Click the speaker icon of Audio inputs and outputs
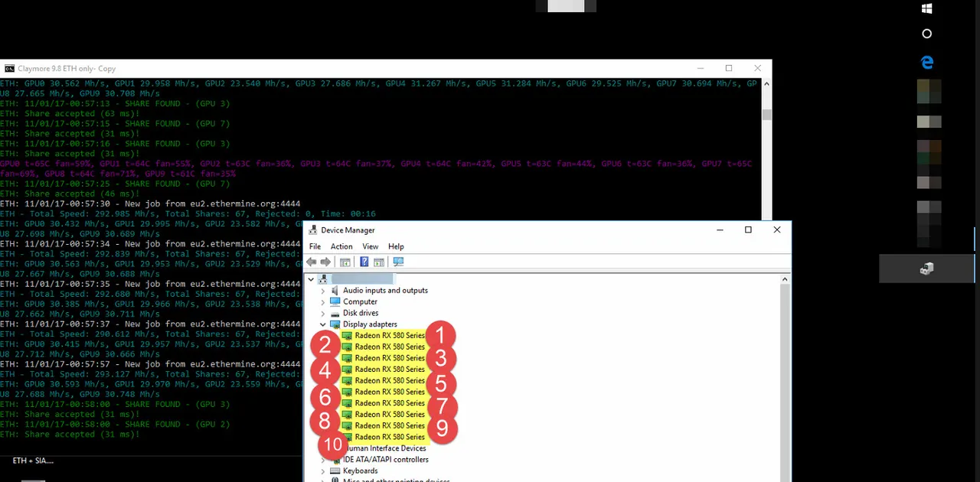The image size is (980, 482). [x=335, y=290]
